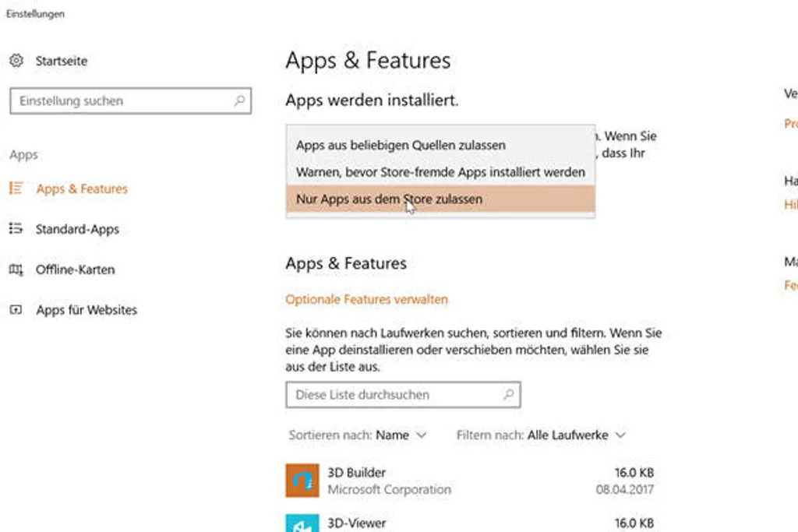Viewport: 798px width, 532px height.
Task: Click the Standard-Apps sidebar icon
Action: point(16,229)
